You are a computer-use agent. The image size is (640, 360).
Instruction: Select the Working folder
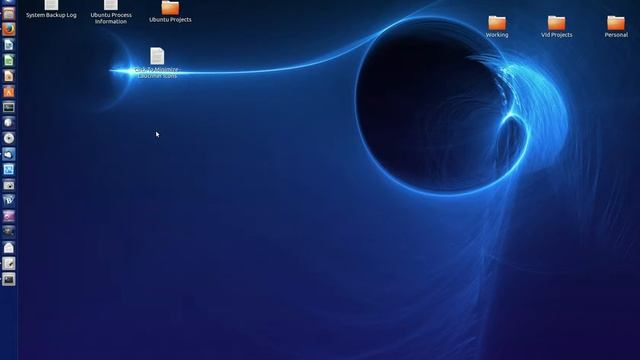[497, 23]
